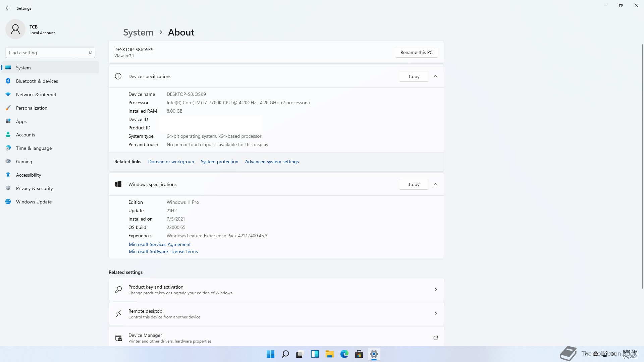Image resolution: width=644 pixels, height=362 pixels.
Task: Click the Remote desktop icon
Action: [x=118, y=314]
